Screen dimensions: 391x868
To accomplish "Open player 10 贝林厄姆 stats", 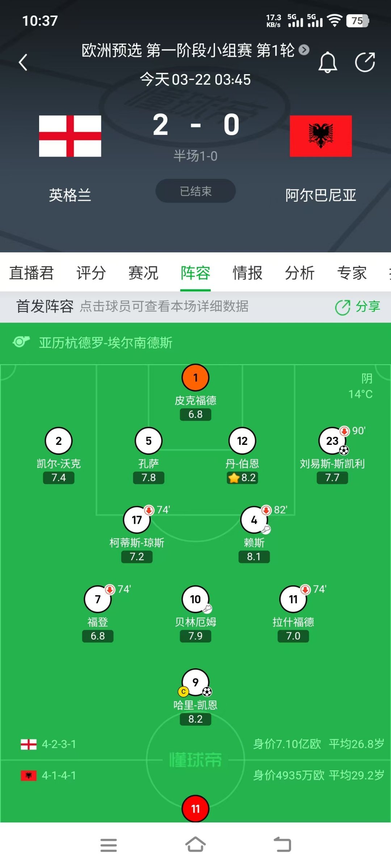I will 195,599.
